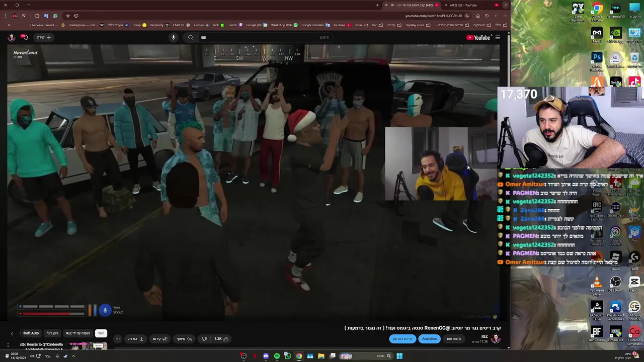Open the Perplexity bookmark
Viewport: 644px width, 362px height.
point(159,25)
